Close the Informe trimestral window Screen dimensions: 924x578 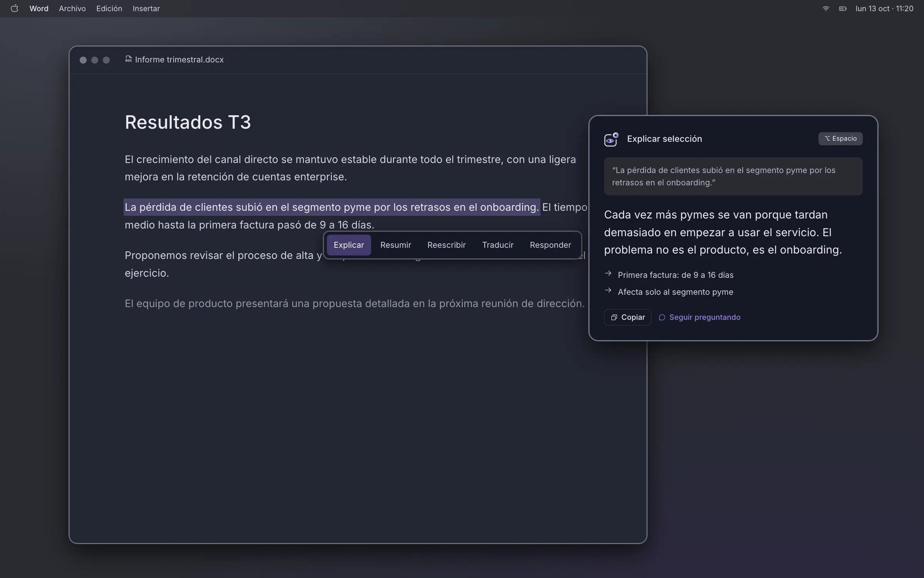(83, 60)
